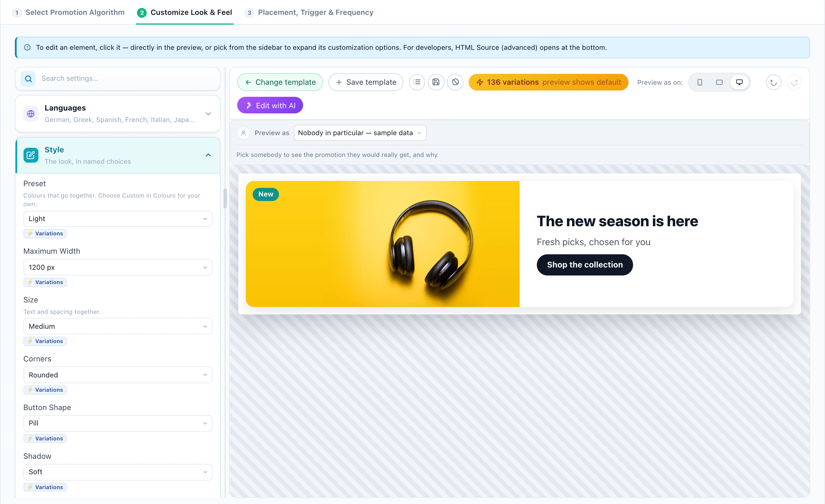The width and height of the screenshot is (825, 504).
Task: Open the Button Shape dropdown showing Pill
Action: point(118,423)
